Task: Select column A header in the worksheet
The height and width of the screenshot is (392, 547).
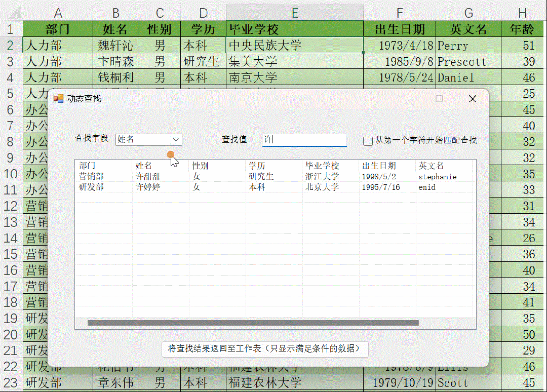Action: point(58,13)
